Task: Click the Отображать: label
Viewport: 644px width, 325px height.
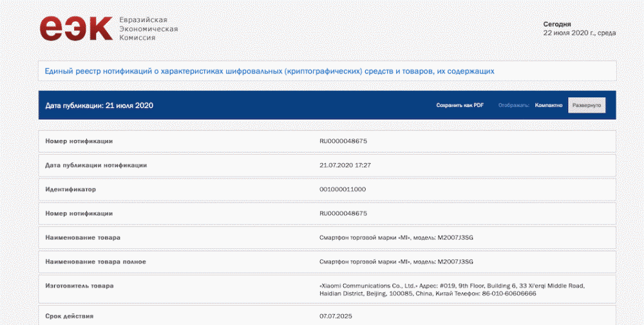Action: pyautogui.click(x=513, y=105)
